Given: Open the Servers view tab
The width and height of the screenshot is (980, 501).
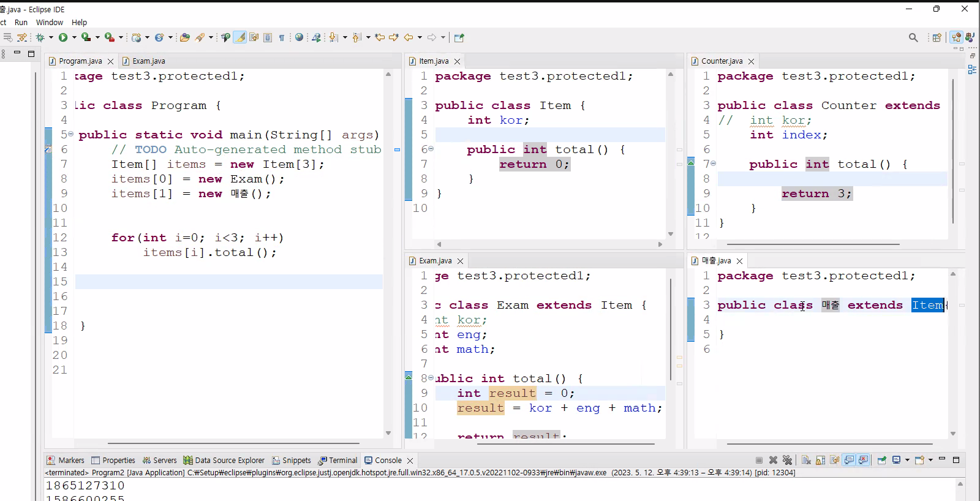Looking at the screenshot, I should [x=159, y=461].
